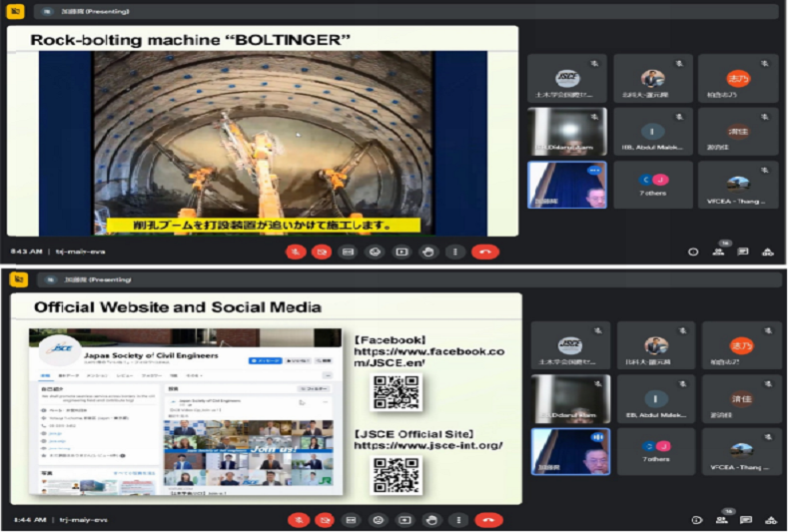
Task: Click the yellow Japanese subtitle caption bar
Action: click(263, 225)
